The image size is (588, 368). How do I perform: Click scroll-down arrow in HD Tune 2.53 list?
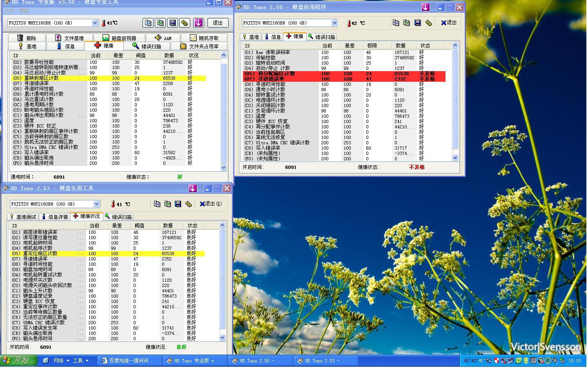point(223,337)
